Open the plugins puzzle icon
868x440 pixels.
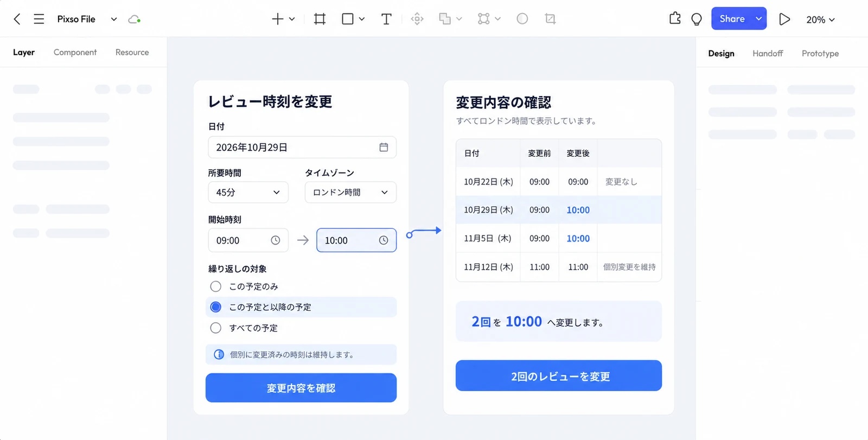[675, 18]
